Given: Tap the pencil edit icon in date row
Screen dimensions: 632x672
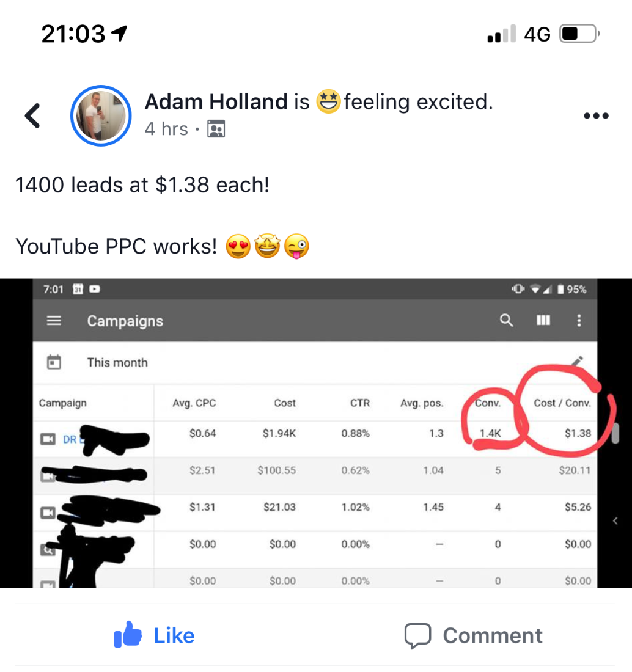Looking at the screenshot, I should [577, 361].
